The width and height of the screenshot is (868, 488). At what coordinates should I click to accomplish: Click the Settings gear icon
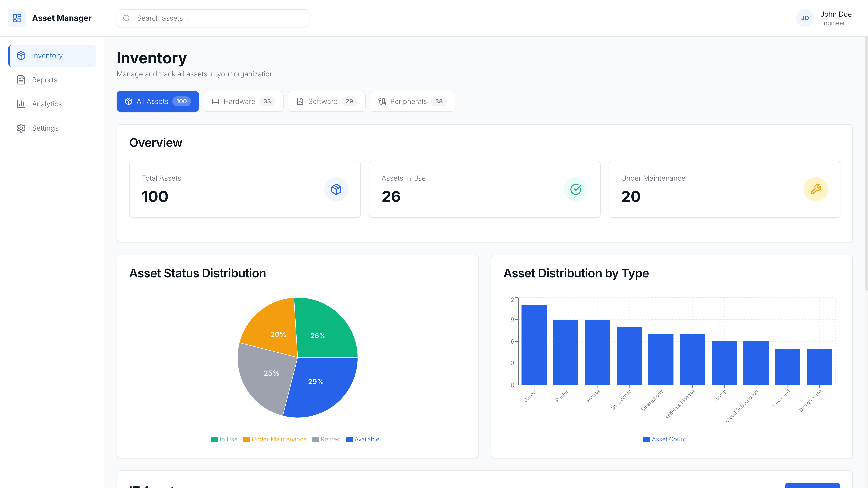tap(21, 128)
